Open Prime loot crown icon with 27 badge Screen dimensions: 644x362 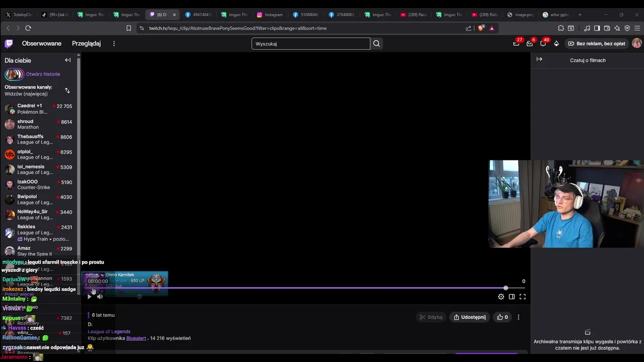516,44
